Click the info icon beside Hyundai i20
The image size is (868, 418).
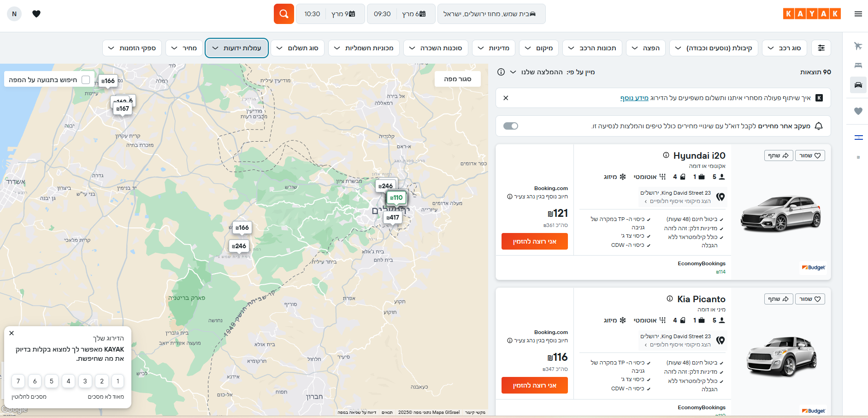666,155
